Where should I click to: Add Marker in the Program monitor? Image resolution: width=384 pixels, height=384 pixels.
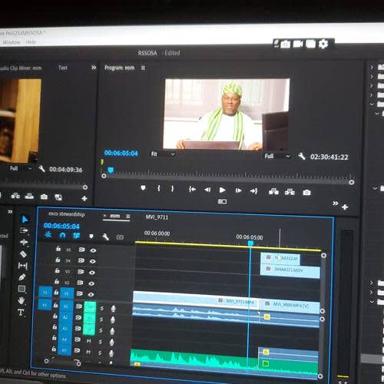point(143,188)
